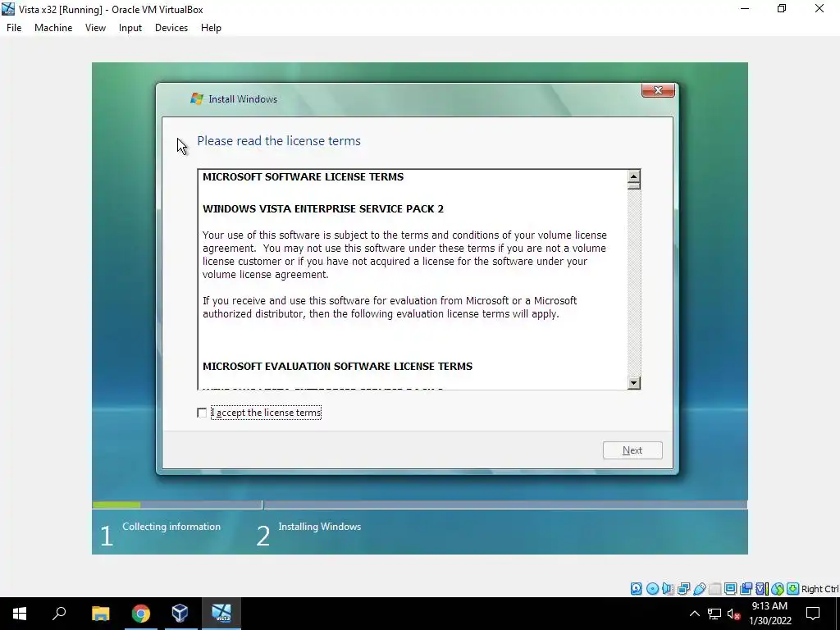The width and height of the screenshot is (840, 630).
Task: Open the Machine menu
Action: (53, 28)
